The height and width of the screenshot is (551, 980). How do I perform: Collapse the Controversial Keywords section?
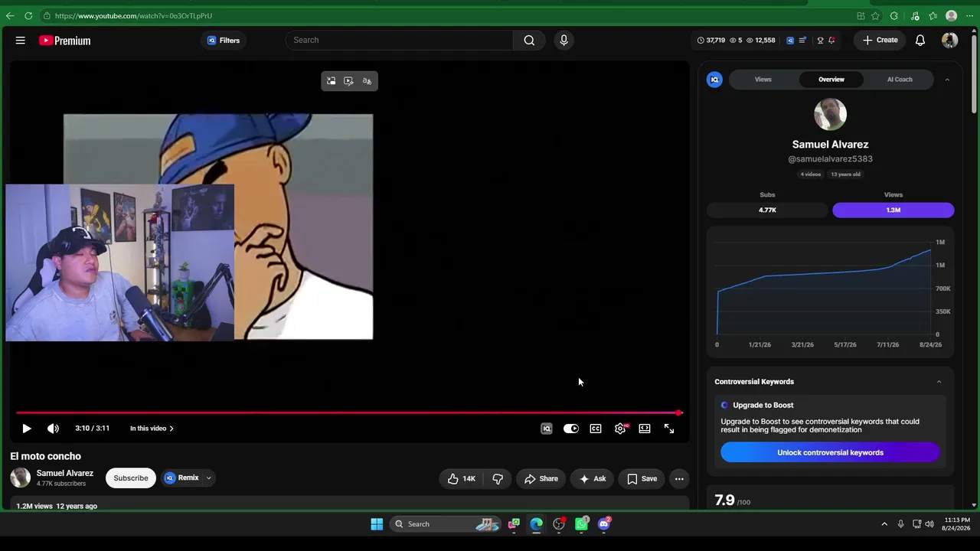click(939, 382)
